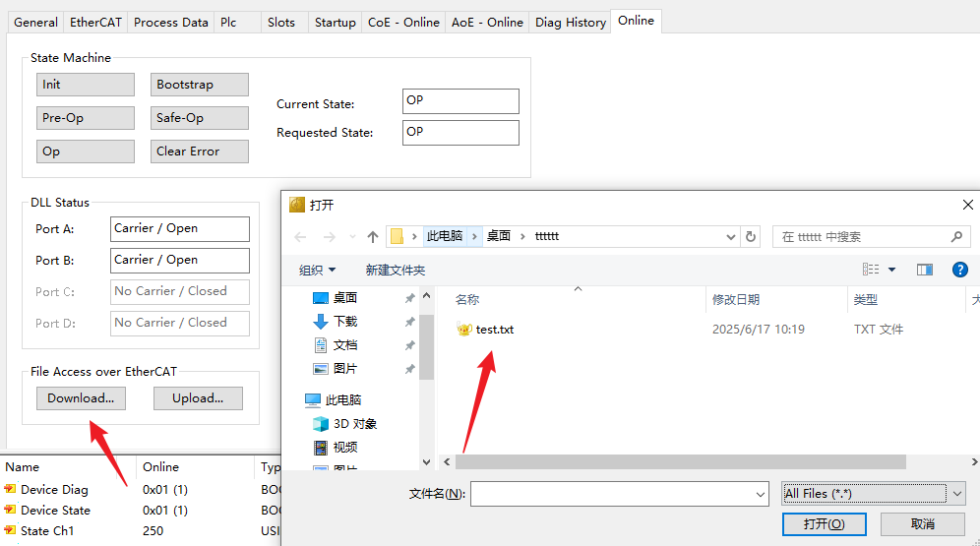Select 此电脑 computer icon in sidebar

313,399
